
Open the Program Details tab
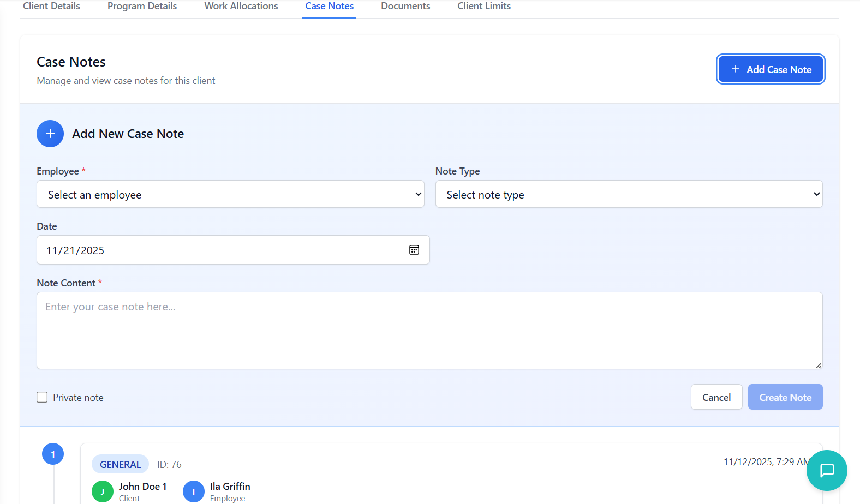142,7
